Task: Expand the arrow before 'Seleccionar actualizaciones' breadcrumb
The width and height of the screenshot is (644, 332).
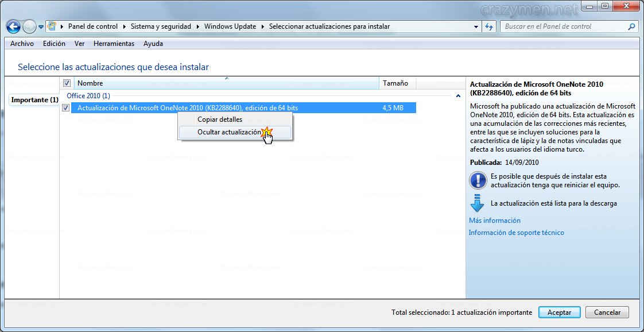Action: pos(262,26)
